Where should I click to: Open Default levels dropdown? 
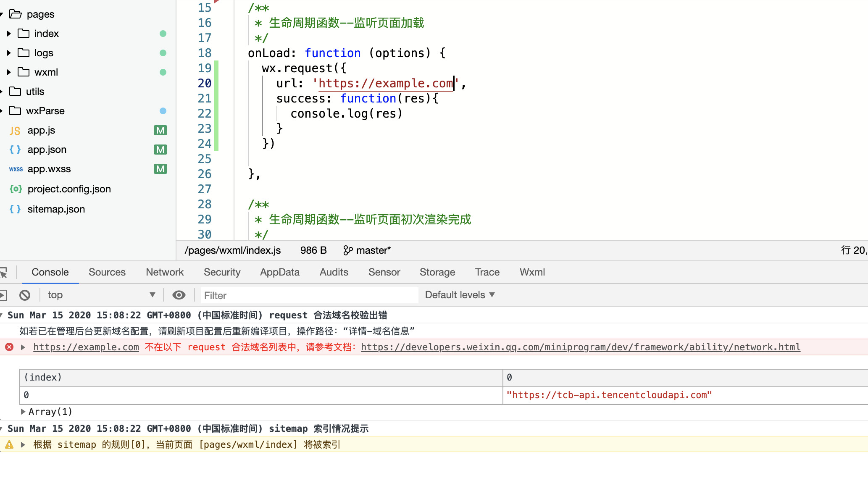click(x=460, y=295)
